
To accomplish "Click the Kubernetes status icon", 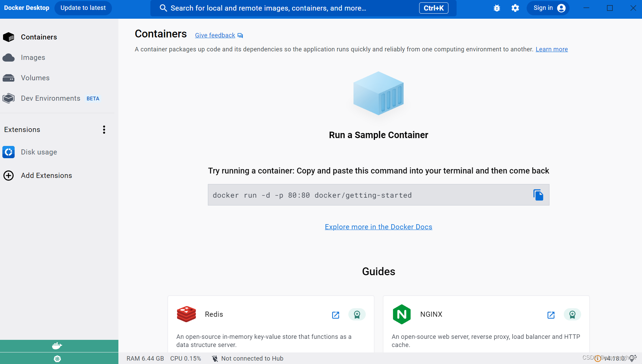I will [x=57, y=359].
